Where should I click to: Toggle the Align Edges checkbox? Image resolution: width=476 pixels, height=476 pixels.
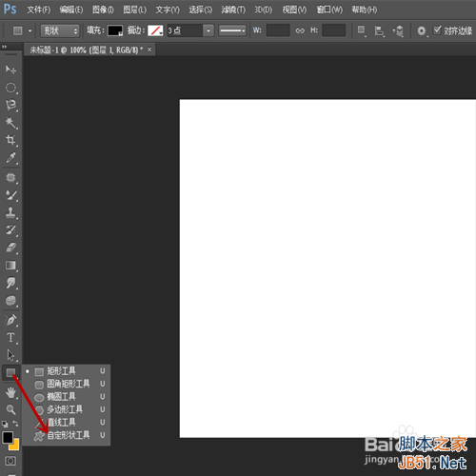click(x=437, y=30)
